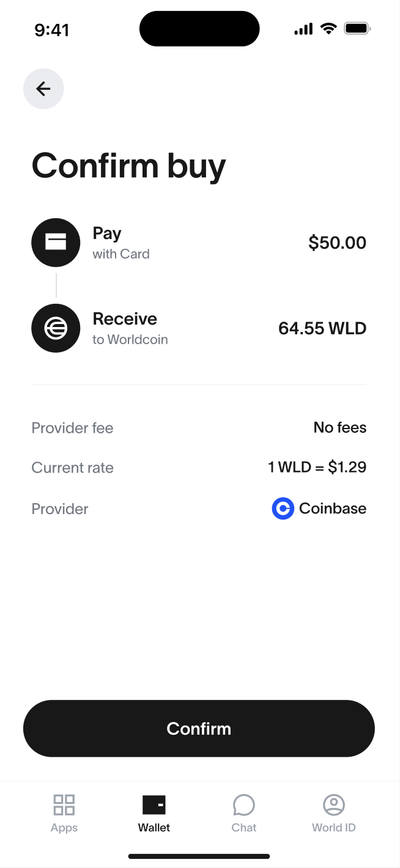This screenshot has height=868, width=400.
Task: Confirm the purchase
Action: pyautogui.click(x=199, y=729)
